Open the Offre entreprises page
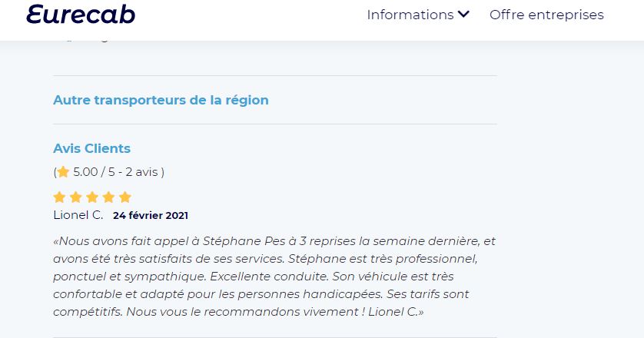 click(x=546, y=15)
